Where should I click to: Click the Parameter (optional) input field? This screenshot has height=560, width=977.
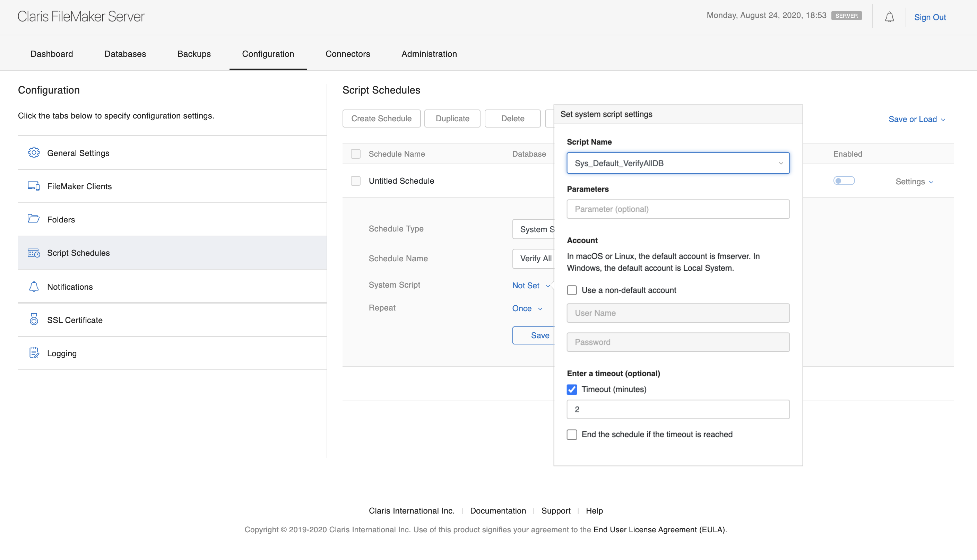click(678, 209)
